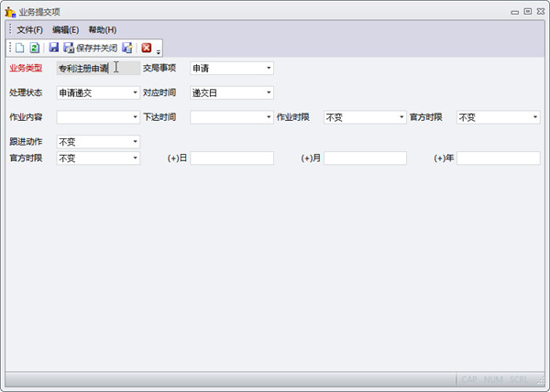Viewport: 550px width, 392px height.
Task: Expand the bottom-row 官方时限 dropdown
Action: click(135, 158)
